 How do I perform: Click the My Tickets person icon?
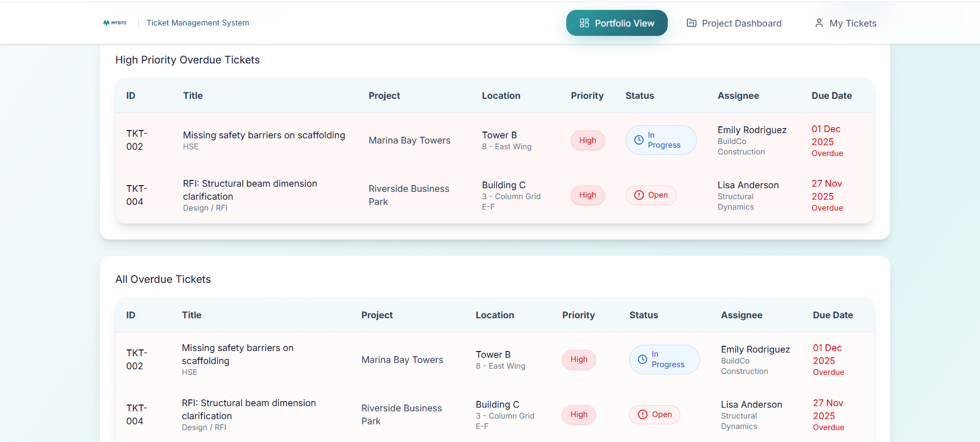point(819,23)
